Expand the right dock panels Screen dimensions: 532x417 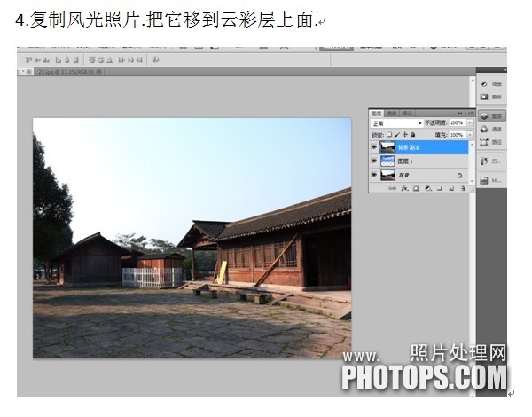[x=505, y=70]
